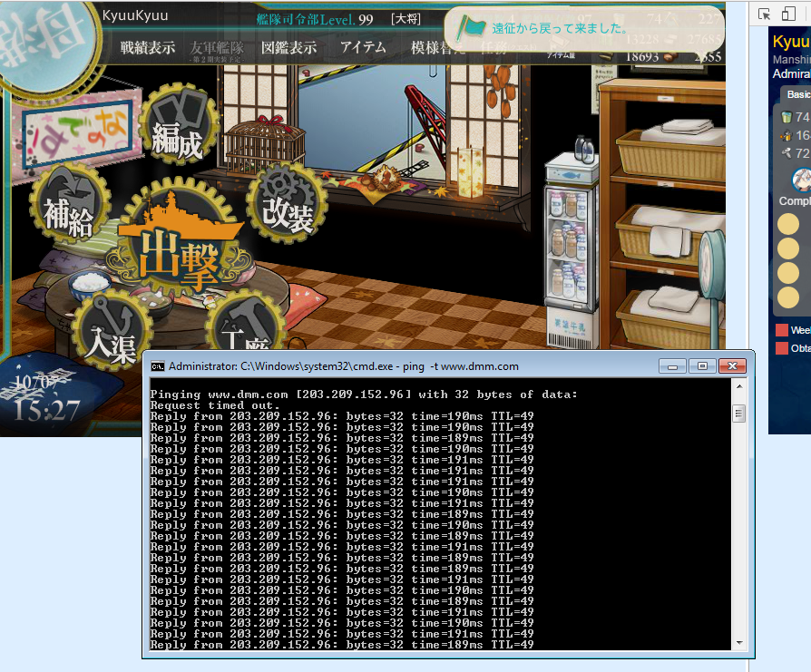Click the 'Pinging www.dmm.com' output line
This screenshot has height=672, width=811.
pos(364,394)
